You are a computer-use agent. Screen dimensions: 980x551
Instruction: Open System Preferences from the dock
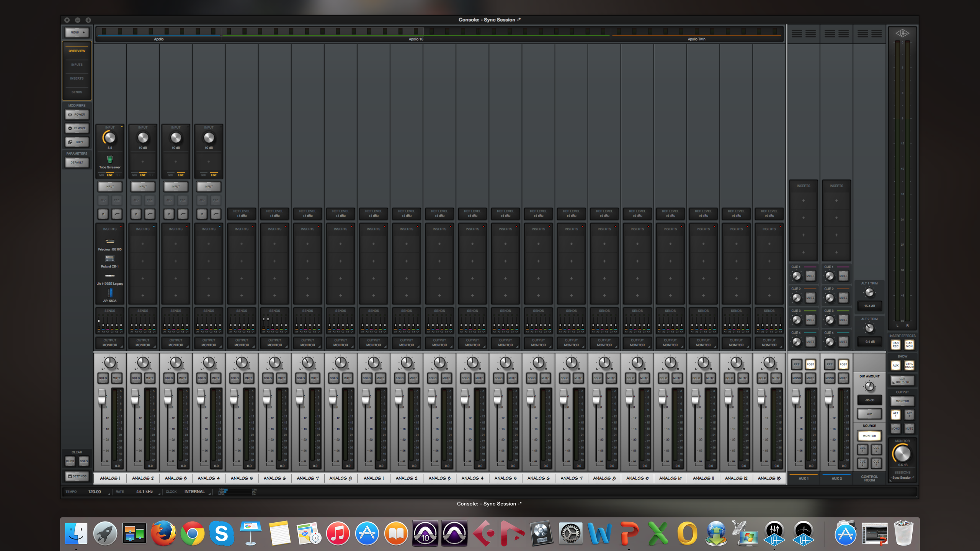(x=570, y=533)
